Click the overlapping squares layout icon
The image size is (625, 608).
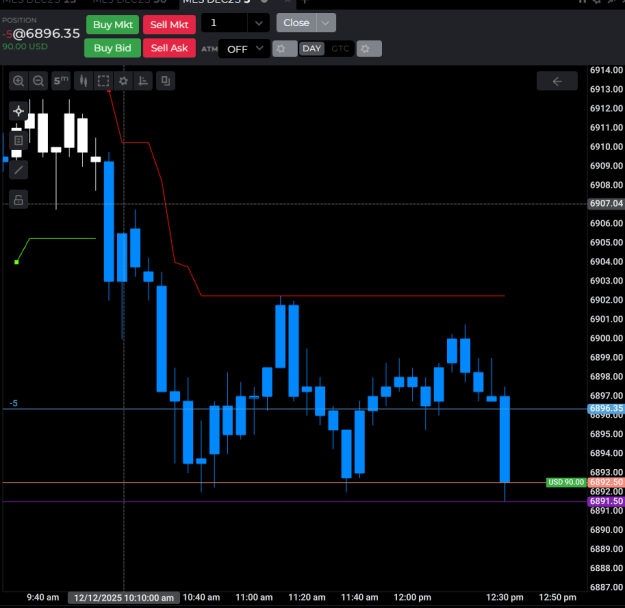point(165,81)
